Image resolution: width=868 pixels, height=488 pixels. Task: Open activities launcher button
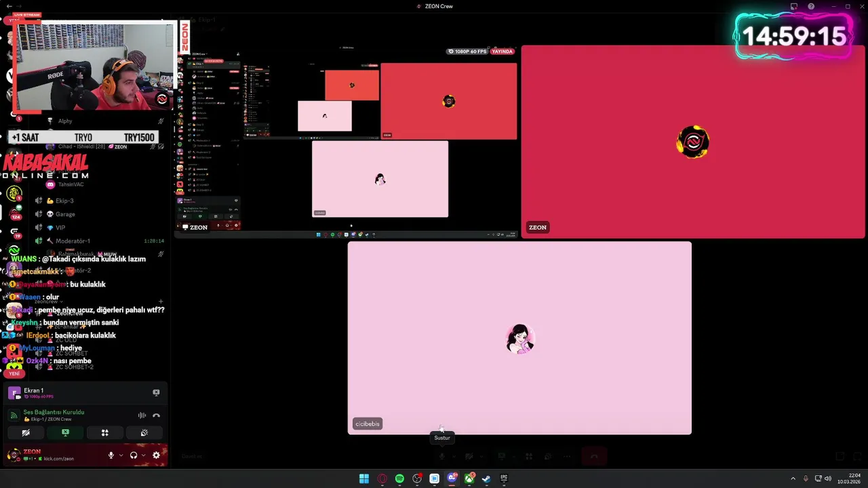coord(104,432)
